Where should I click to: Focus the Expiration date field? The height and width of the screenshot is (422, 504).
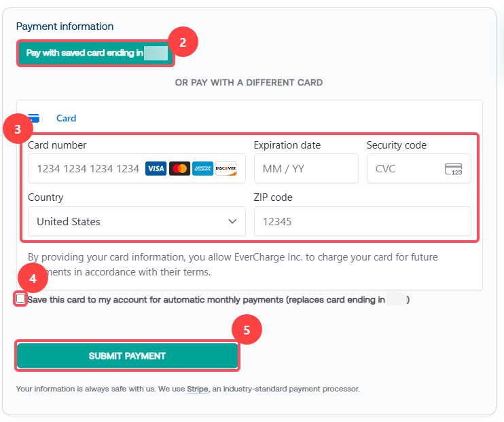306,168
